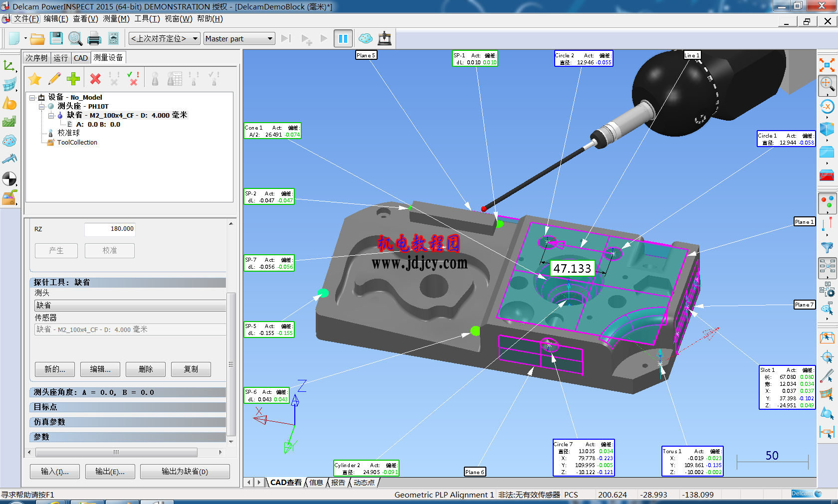This screenshot has height=504, width=838.
Task: Click the 输出为缺省(D) button
Action: point(185,472)
